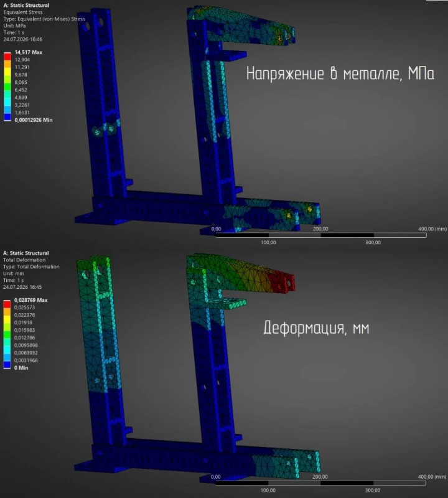The height and width of the screenshot is (498, 448).
Task: Select the 0,012786 deformation legend value
Action: click(x=24, y=337)
